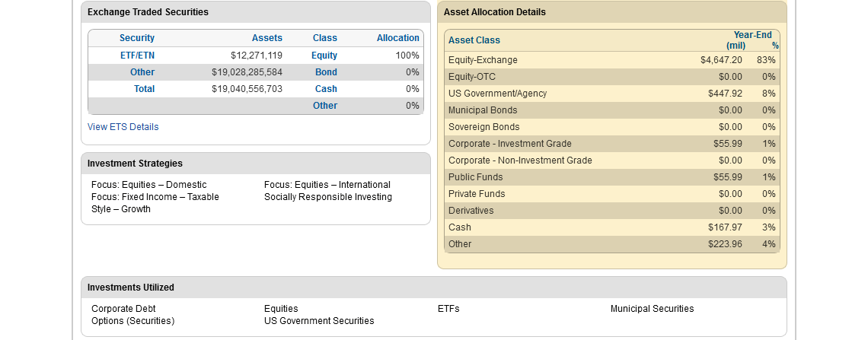Click the Options (Securities) investment entry

[x=132, y=321]
